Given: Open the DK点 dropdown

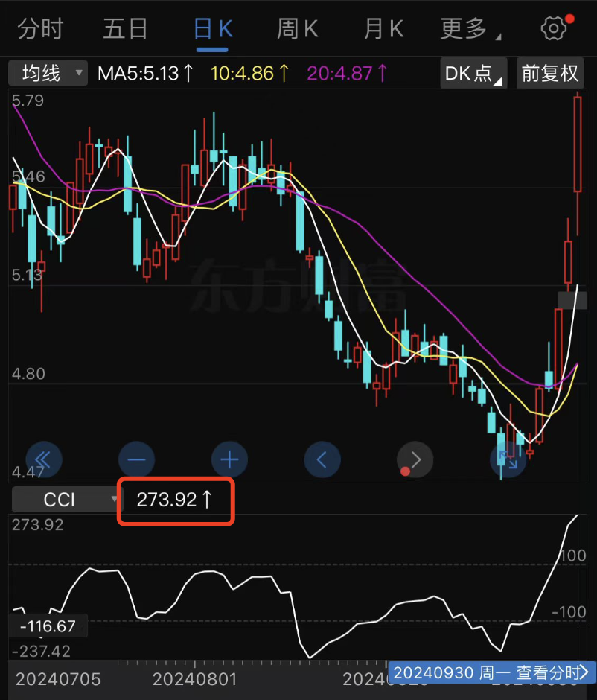Looking at the screenshot, I should click(x=473, y=73).
